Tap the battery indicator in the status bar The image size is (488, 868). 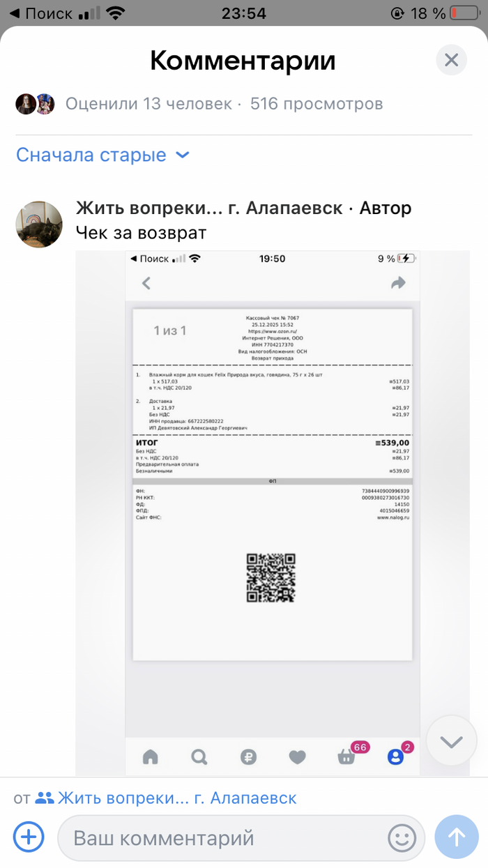(463, 13)
